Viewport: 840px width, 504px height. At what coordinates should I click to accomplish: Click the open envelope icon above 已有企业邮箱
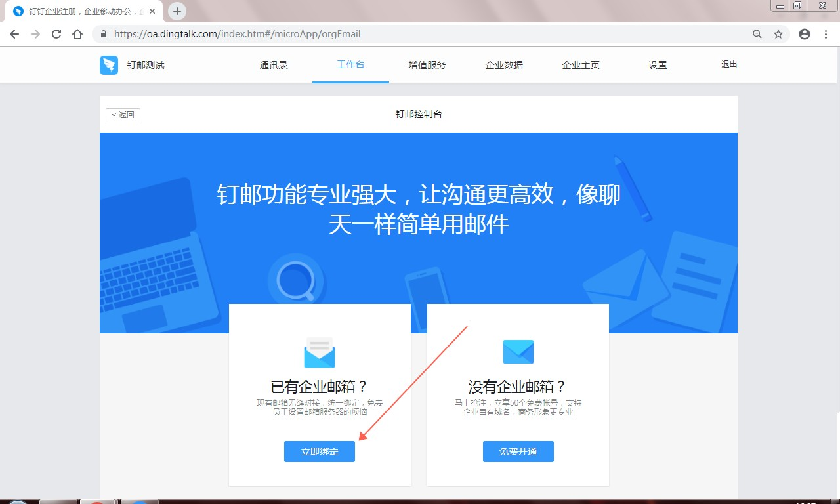(320, 352)
